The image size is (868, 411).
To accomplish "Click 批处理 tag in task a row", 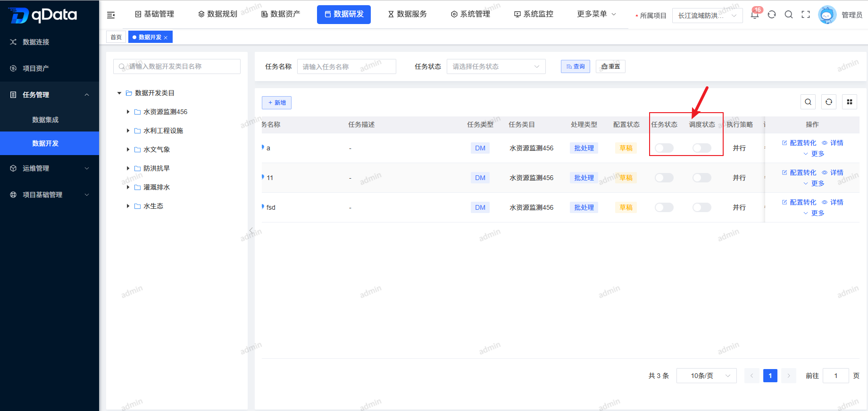I will pyautogui.click(x=584, y=148).
